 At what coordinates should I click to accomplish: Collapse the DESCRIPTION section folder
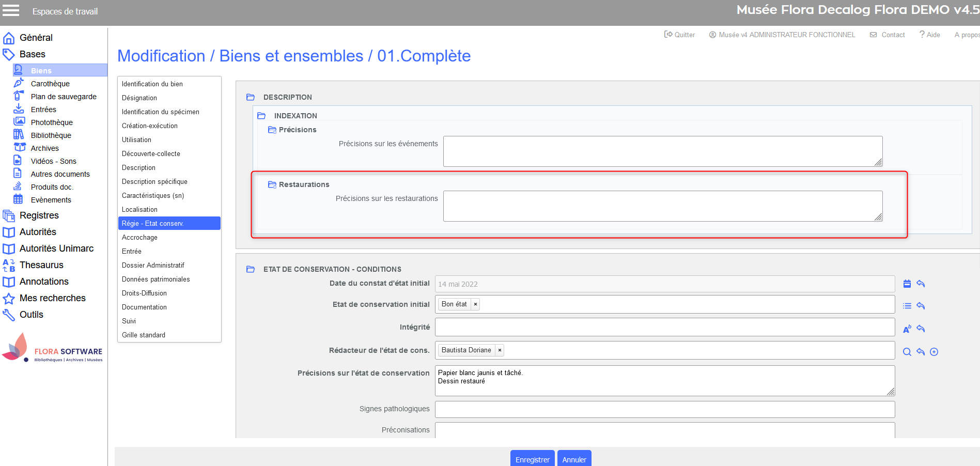pyautogui.click(x=251, y=97)
